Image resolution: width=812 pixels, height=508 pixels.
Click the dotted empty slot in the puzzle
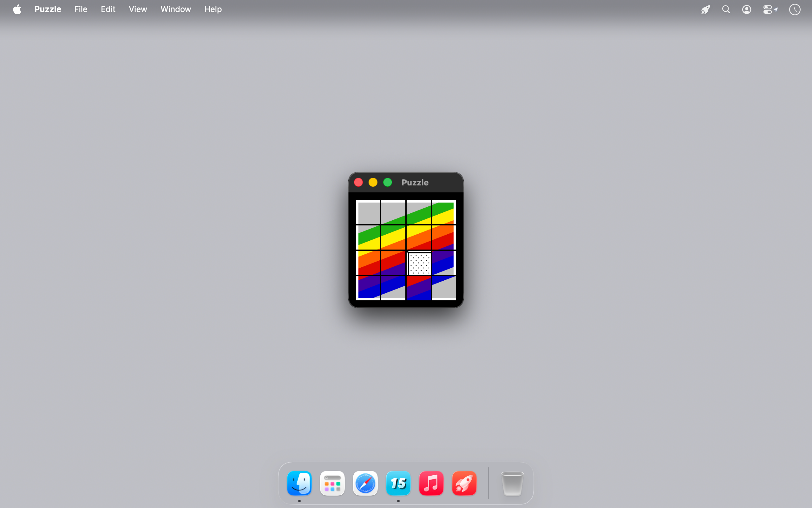pos(419,263)
